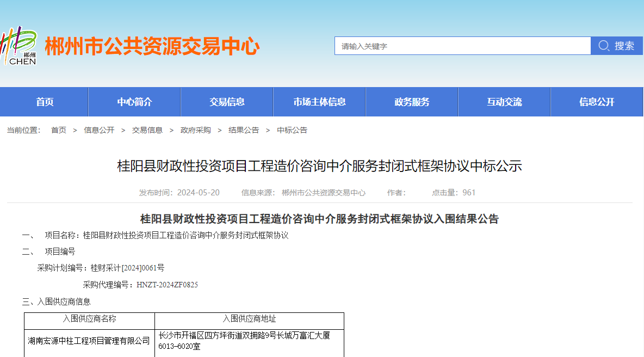The width and height of the screenshot is (644, 357).
Task: Click the 三、入围供应商信息 heading
Action: 56,302
